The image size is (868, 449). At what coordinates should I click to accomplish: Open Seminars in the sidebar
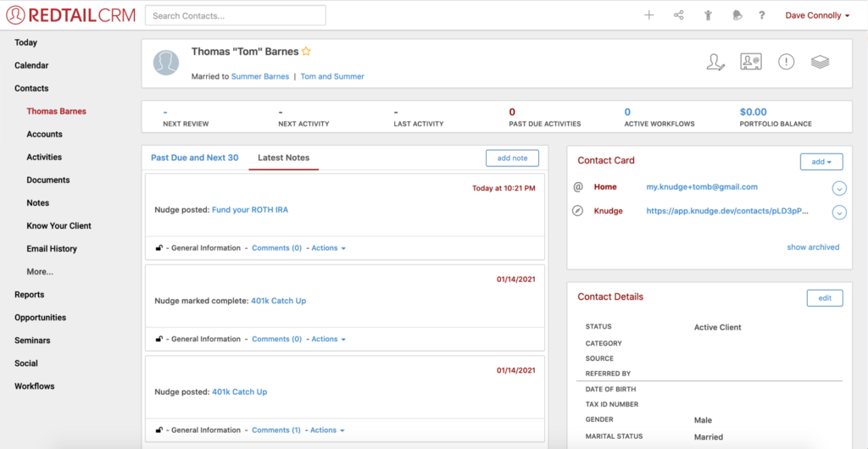pos(32,341)
